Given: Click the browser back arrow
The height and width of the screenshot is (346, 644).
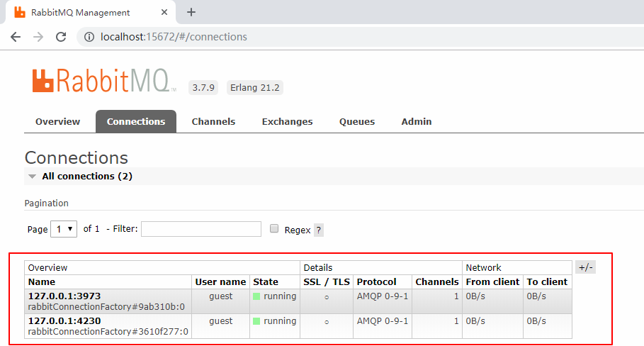Looking at the screenshot, I should tap(16, 37).
